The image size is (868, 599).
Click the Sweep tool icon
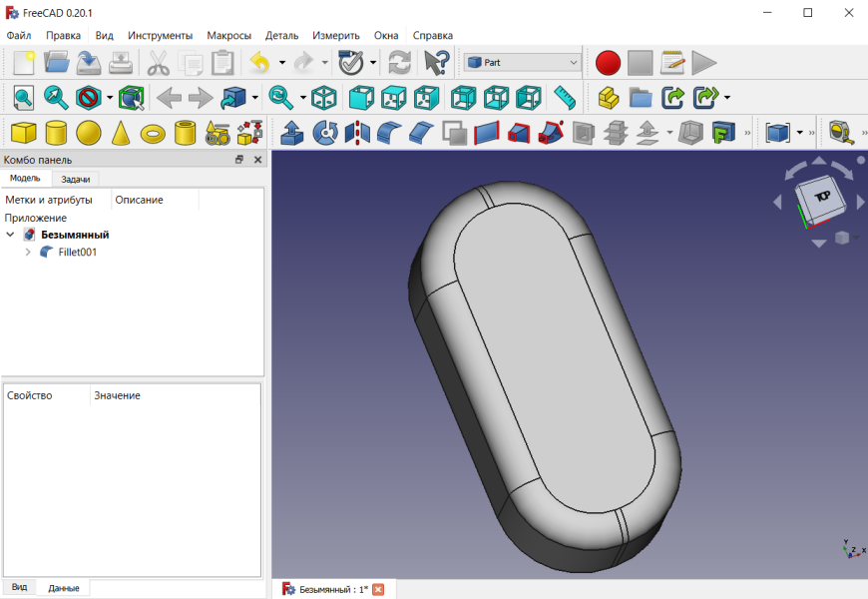point(551,133)
